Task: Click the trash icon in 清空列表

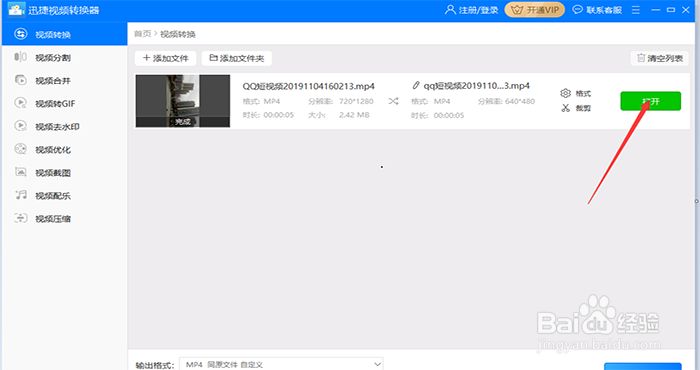Action: 641,58
